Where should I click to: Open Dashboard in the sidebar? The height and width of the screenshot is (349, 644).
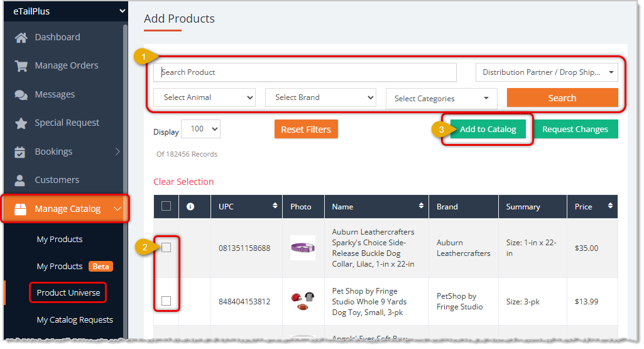tap(58, 37)
